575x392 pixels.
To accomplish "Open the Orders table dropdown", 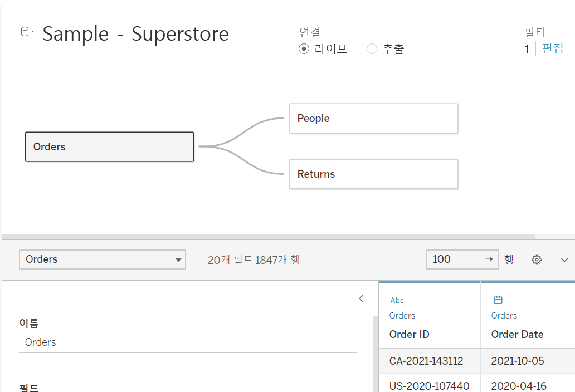I will (x=103, y=259).
